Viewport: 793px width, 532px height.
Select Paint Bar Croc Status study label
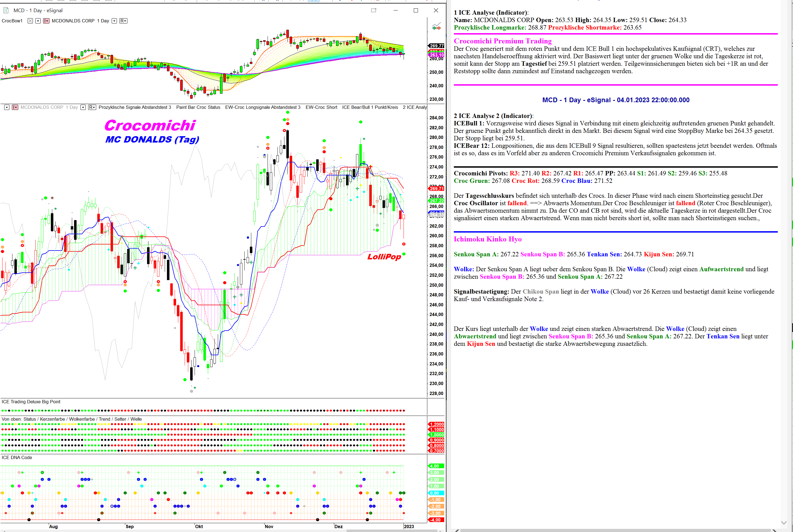click(198, 107)
